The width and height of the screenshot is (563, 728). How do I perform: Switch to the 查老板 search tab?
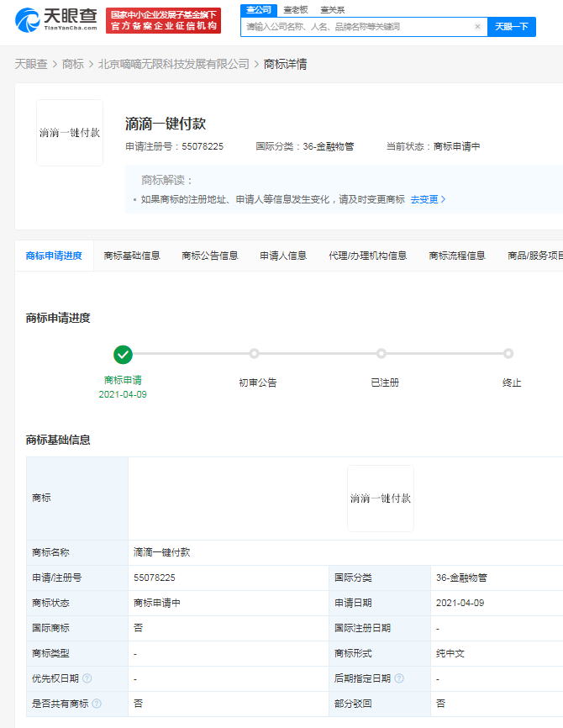295,9
